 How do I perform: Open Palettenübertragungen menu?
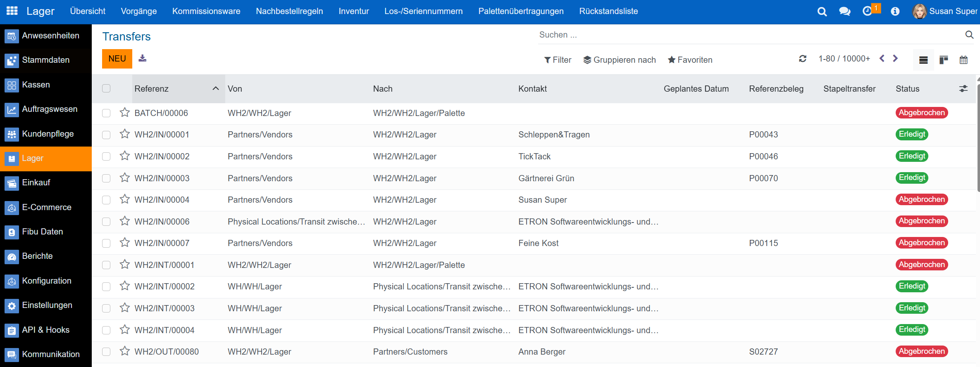coord(521,12)
